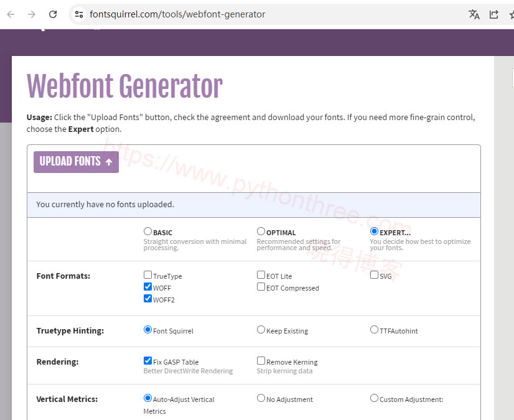Reload the page with the refresh icon
This screenshot has height=420, width=514.
tap(53, 14)
